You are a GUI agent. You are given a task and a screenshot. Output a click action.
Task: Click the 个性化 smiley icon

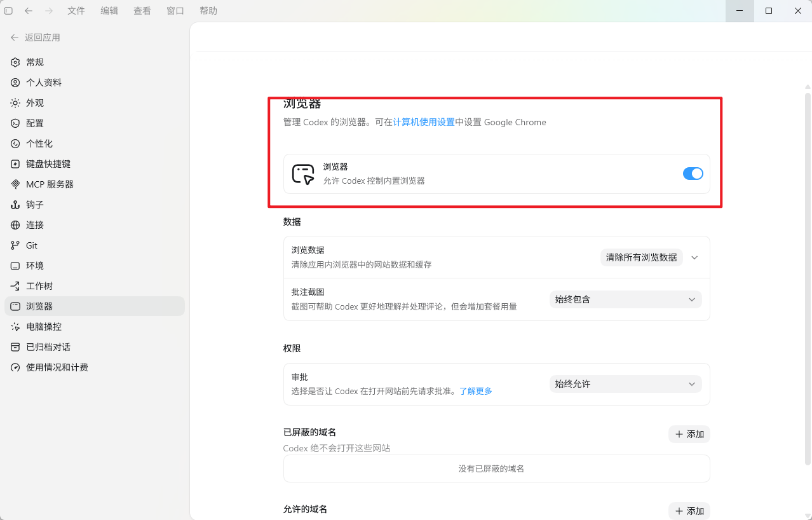(15, 144)
